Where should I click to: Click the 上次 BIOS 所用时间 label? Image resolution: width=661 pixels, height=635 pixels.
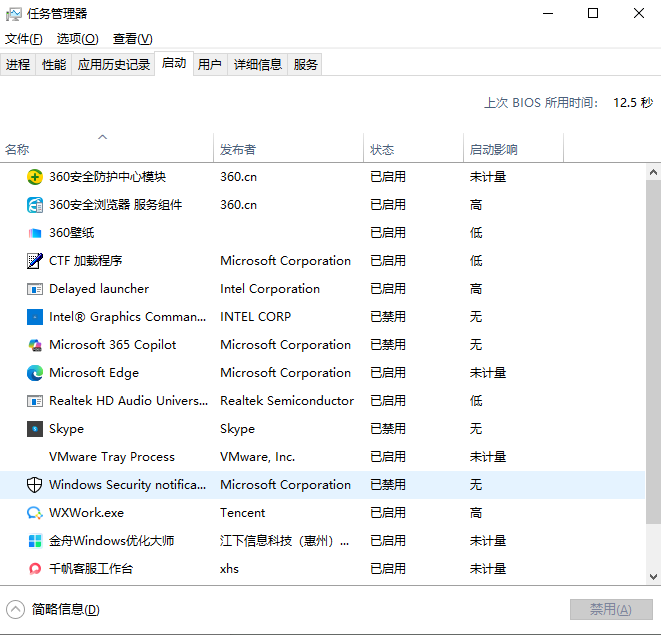(541, 102)
